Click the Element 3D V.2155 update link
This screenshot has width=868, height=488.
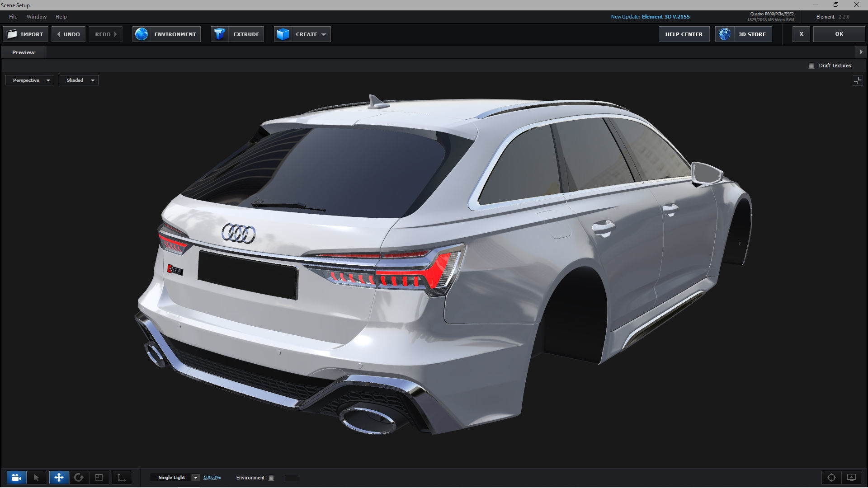click(665, 17)
